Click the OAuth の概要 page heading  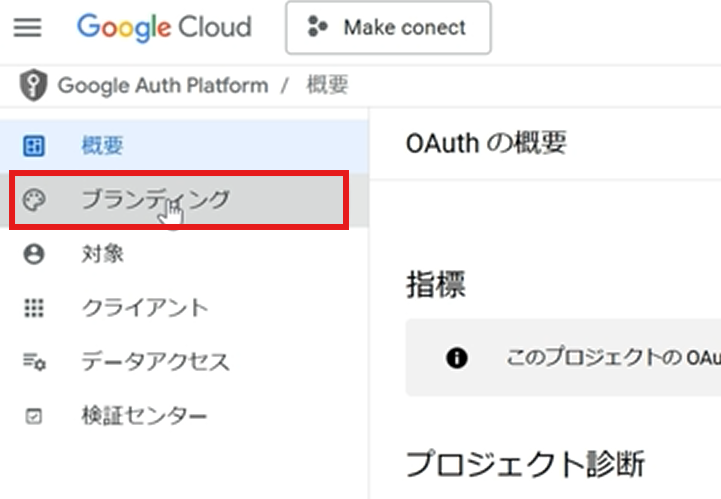click(x=486, y=143)
